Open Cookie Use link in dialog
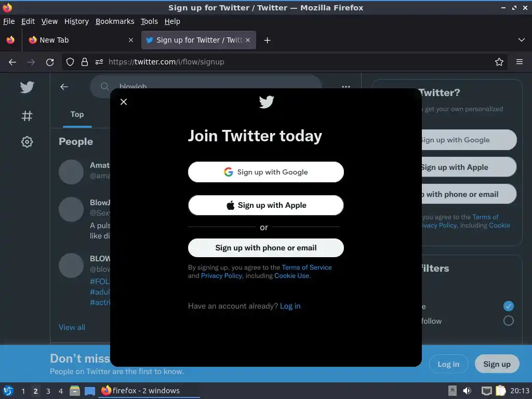This screenshot has width=532, height=399. 292,275
